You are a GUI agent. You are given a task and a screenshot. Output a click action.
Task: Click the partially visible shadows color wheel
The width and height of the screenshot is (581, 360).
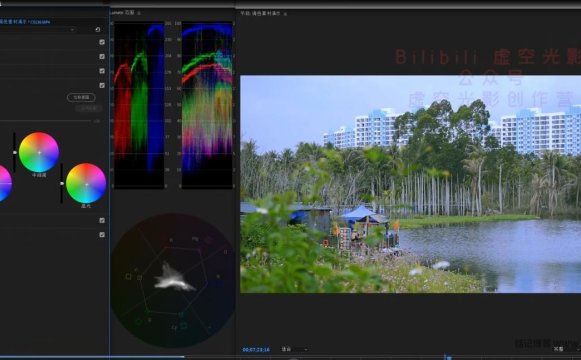click(5, 184)
